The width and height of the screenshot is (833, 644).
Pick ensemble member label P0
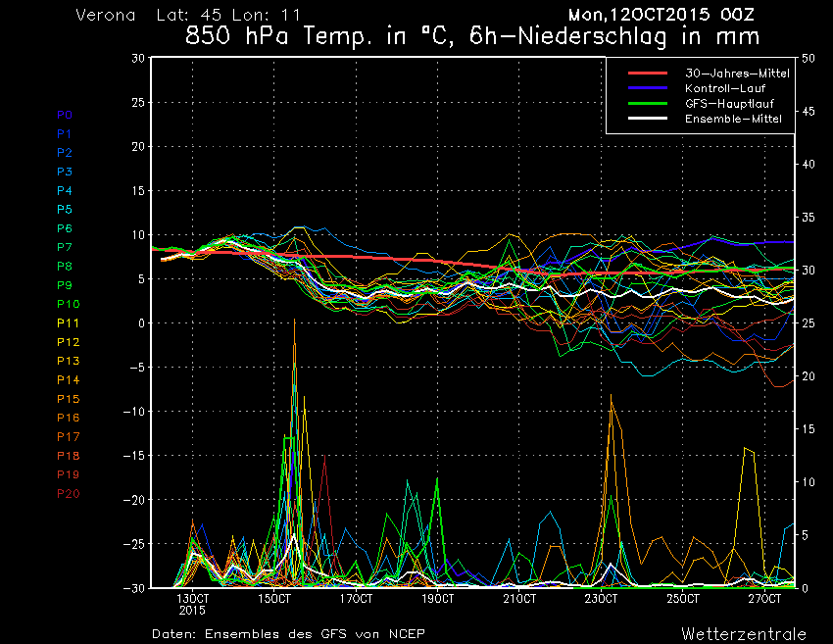[65, 115]
